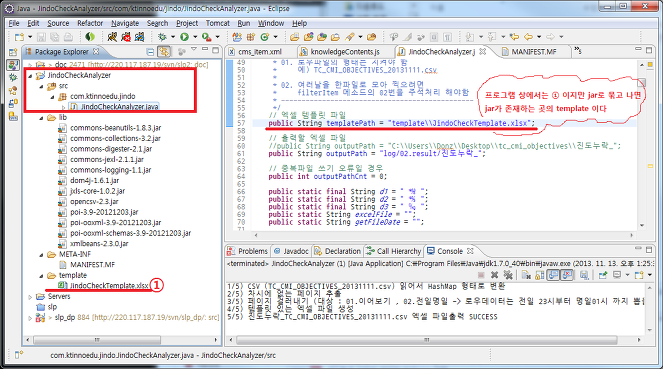Click the New Java Package icon
Viewport: 663px width, 369px height.
(251, 37)
